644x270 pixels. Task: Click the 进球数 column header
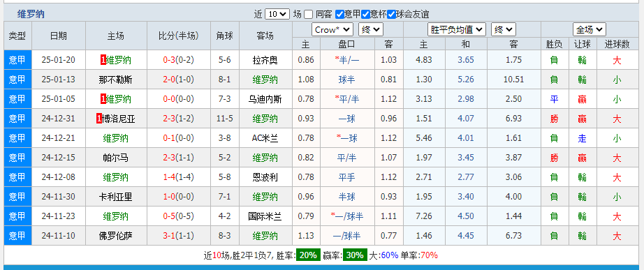(x=617, y=45)
